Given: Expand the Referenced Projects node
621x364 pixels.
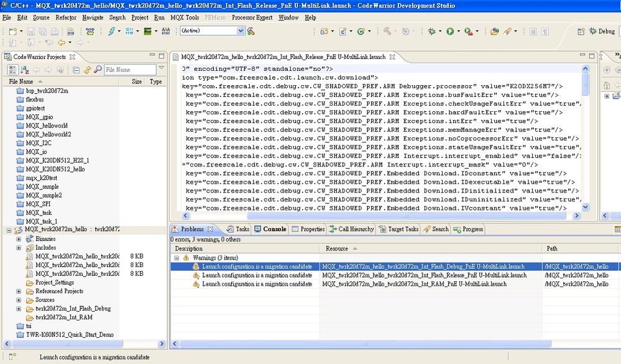Looking at the screenshot, I should [19, 291].
